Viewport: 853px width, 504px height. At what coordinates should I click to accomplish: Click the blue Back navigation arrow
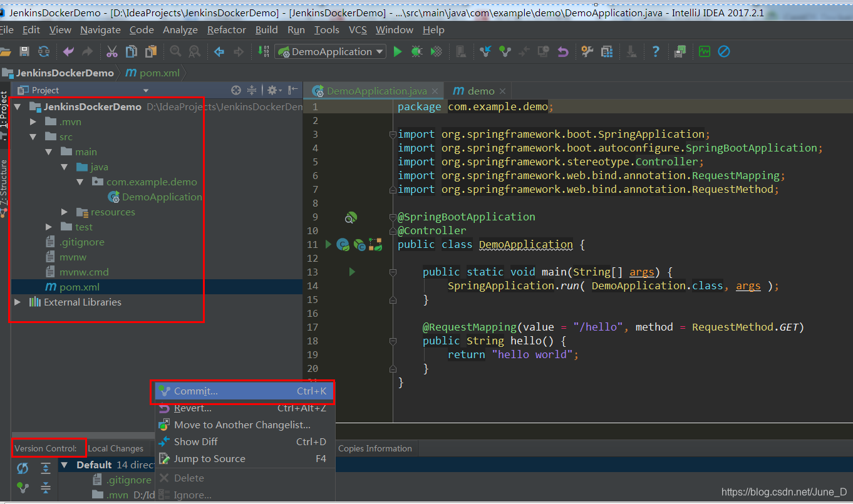coord(219,52)
